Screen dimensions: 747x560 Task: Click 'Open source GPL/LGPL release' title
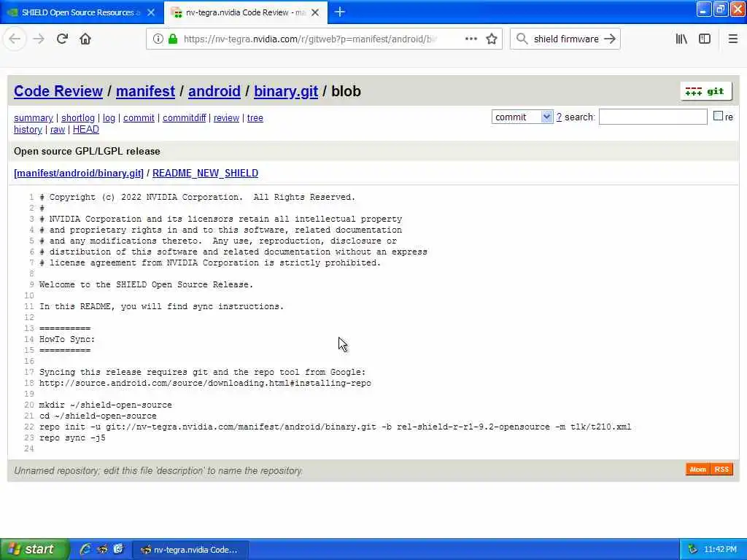[x=87, y=151]
